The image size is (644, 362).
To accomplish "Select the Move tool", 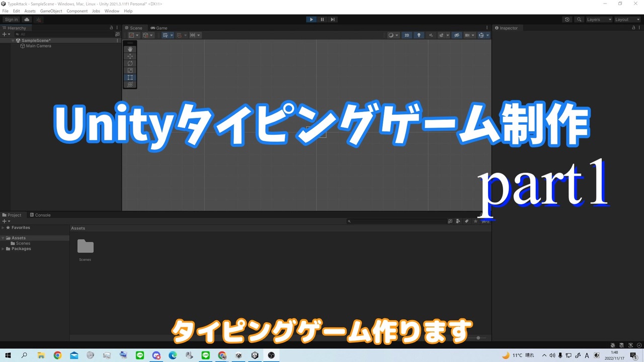I will point(130,56).
